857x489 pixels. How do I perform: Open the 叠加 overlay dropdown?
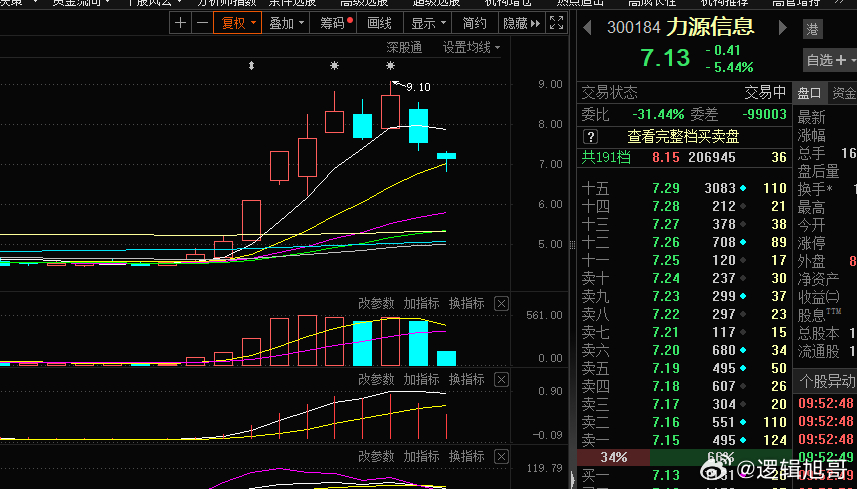tap(288, 23)
